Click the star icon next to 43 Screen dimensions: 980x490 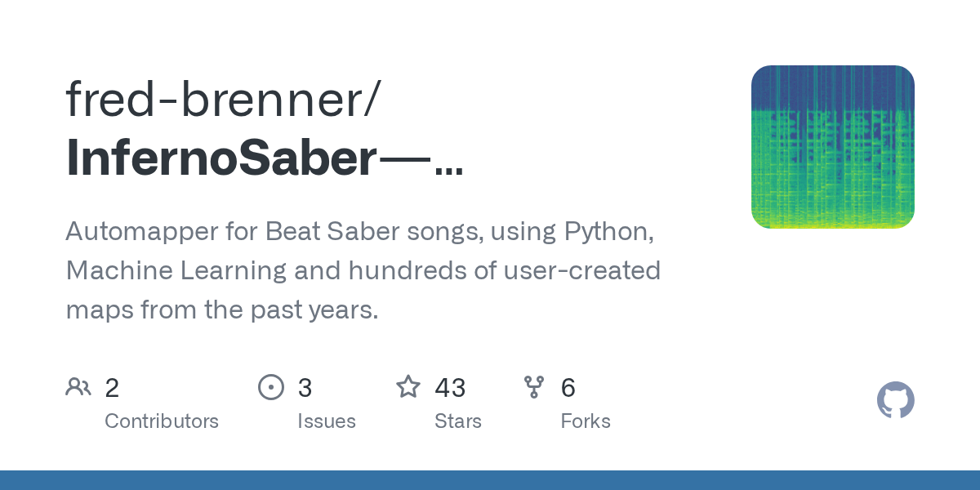coord(408,387)
